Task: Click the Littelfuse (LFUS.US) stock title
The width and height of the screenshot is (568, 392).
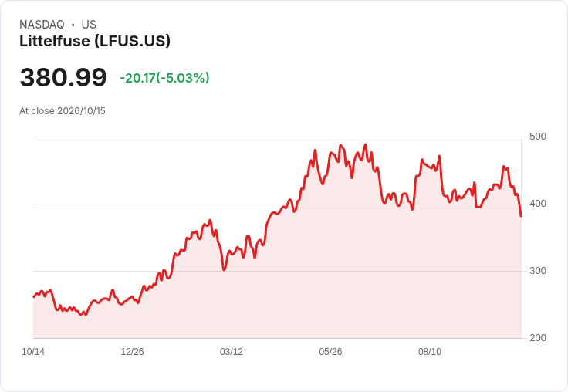Action: (95, 41)
